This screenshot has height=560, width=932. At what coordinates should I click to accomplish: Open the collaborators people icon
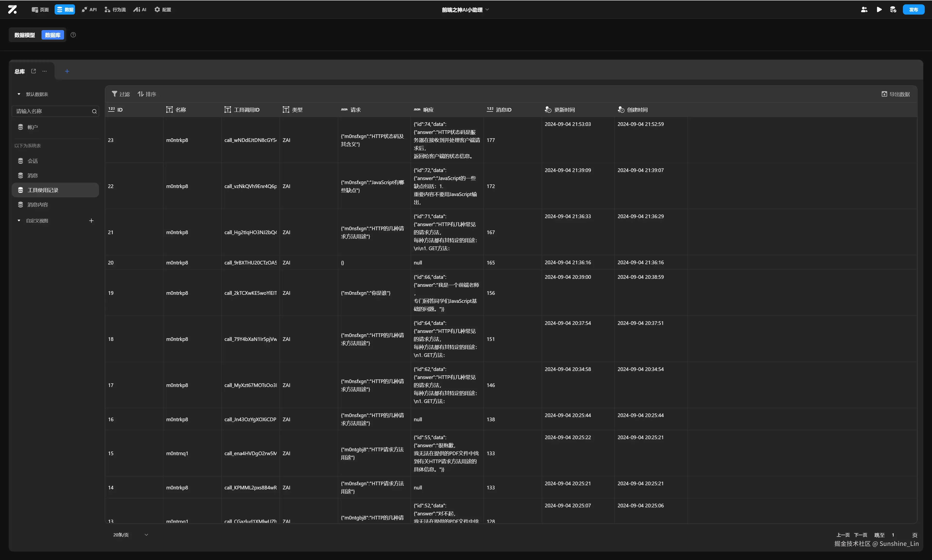point(864,9)
